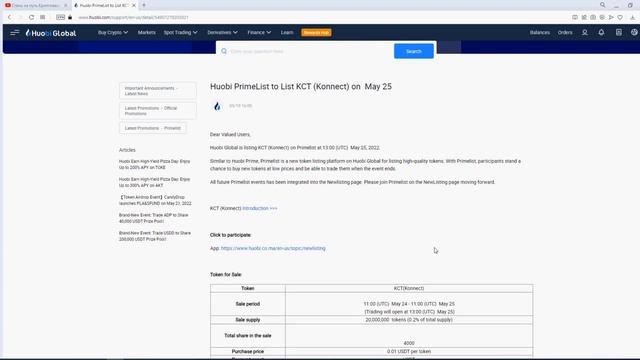This screenshot has height=360, width=640.
Task: Bookmark page with the heart icon
Action: (x=620, y=17)
